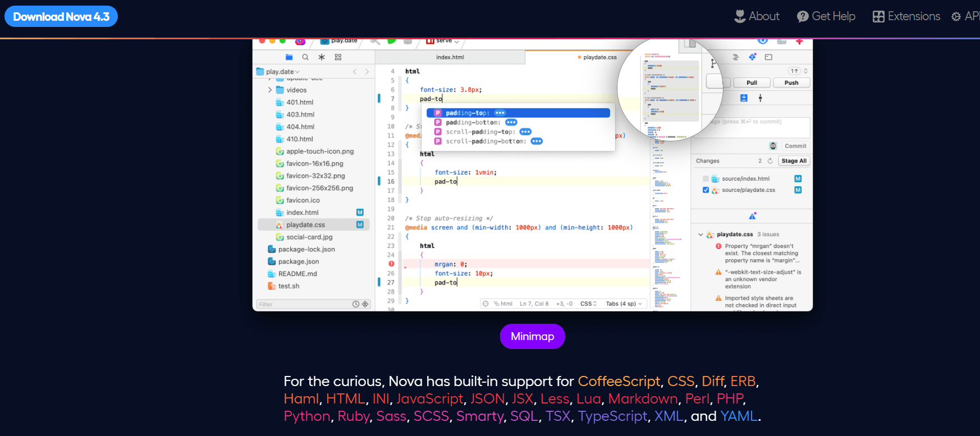Choose padding-bottom autocomplete suggestion
Screen dimensions: 980x436
tap(518, 122)
